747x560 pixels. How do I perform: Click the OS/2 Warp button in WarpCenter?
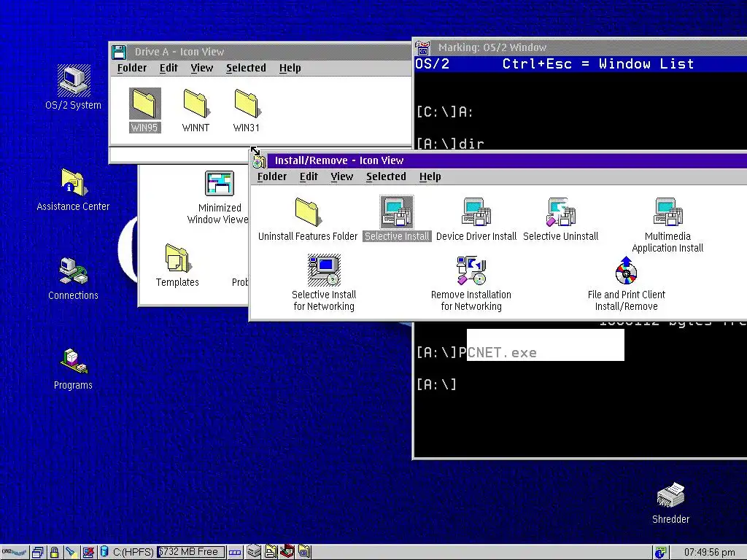15,553
